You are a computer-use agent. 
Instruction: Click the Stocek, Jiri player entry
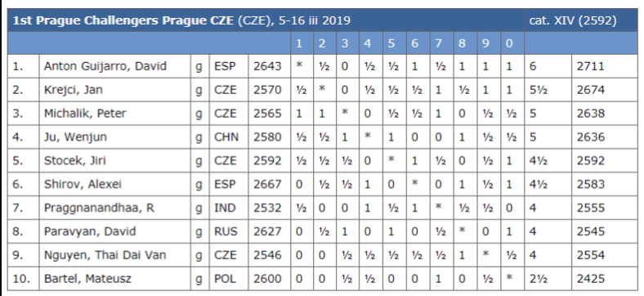coord(74,161)
